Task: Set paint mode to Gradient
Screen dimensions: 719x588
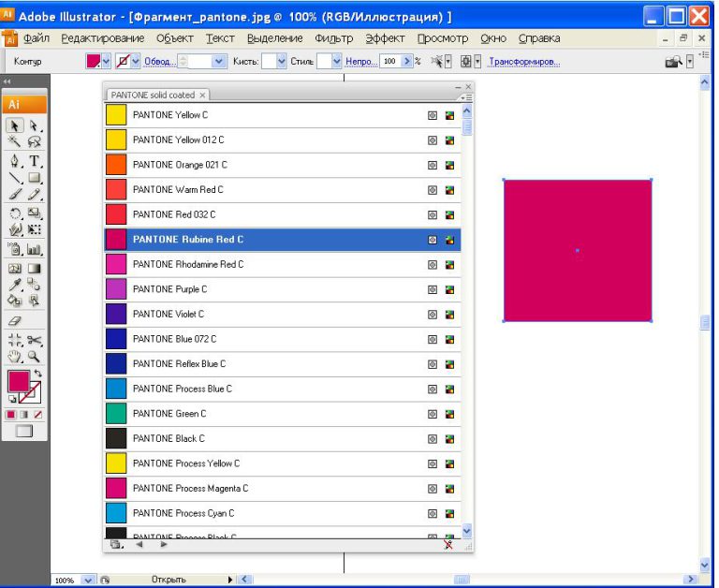Action: point(24,415)
